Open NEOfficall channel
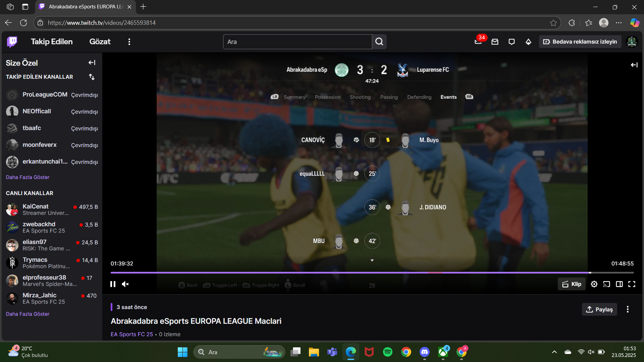 (52, 112)
